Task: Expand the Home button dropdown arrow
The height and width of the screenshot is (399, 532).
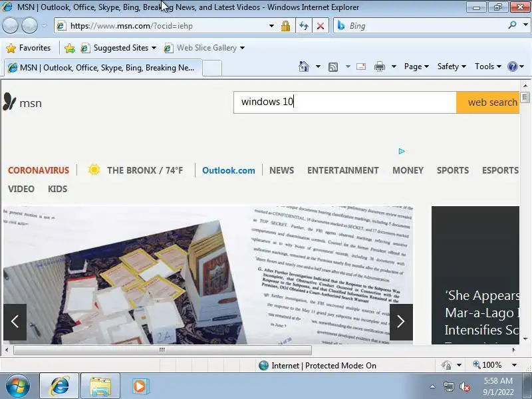Action: (318, 66)
